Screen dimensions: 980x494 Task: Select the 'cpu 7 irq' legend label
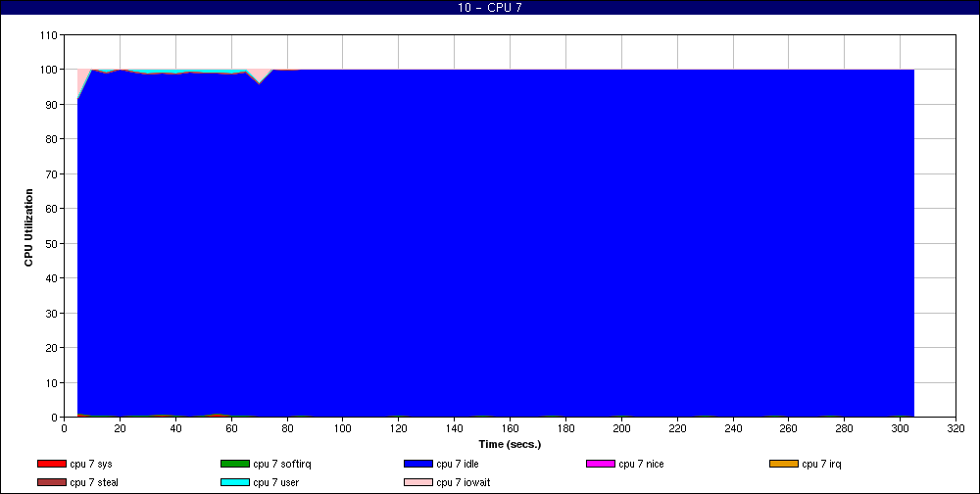click(822, 464)
